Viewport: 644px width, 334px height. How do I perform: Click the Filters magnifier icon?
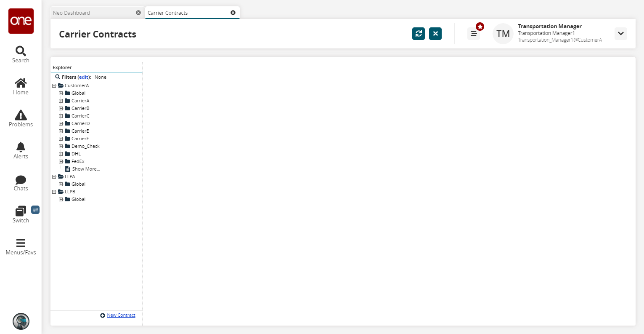pos(58,77)
